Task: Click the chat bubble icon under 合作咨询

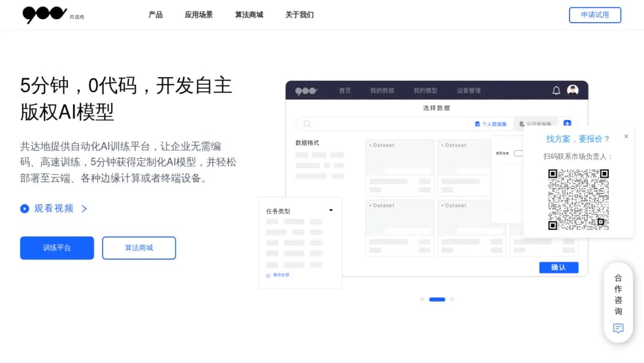Action: click(618, 328)
